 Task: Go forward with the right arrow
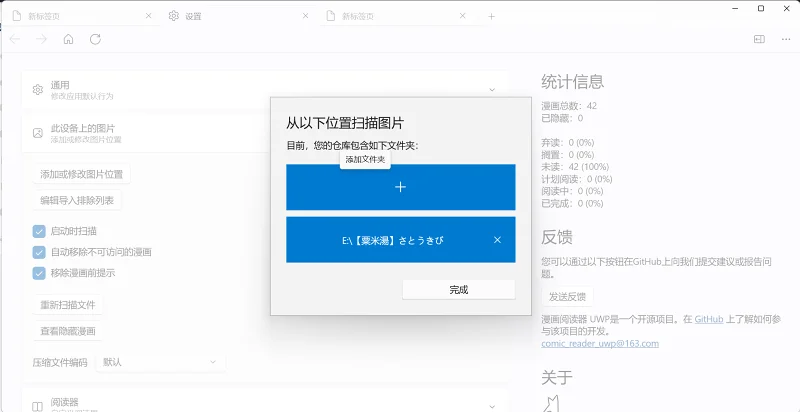coord(41,39)
